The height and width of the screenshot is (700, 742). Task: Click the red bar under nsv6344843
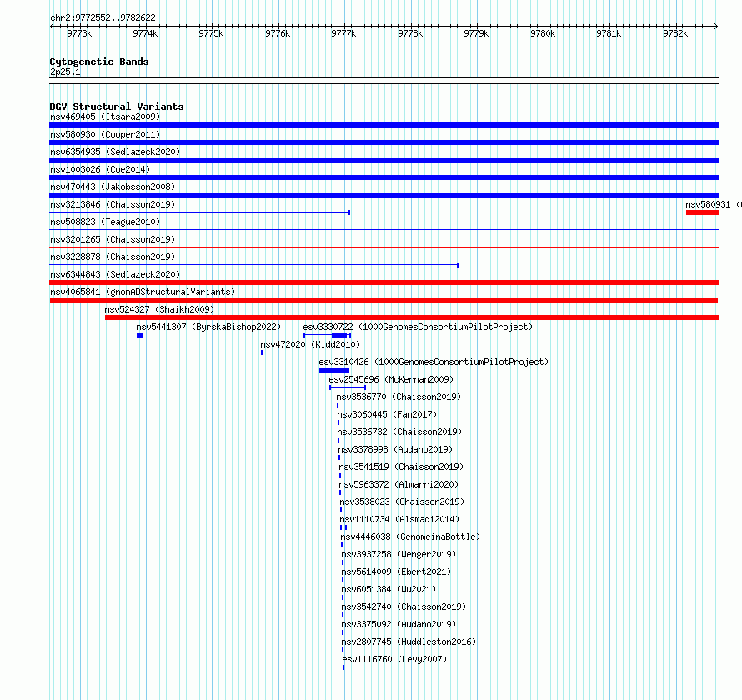pos(384,282)
